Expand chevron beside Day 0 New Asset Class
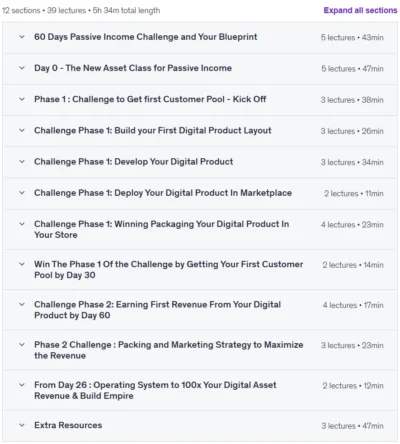Screen dimensions: 400x444 (x=22, y=68)
